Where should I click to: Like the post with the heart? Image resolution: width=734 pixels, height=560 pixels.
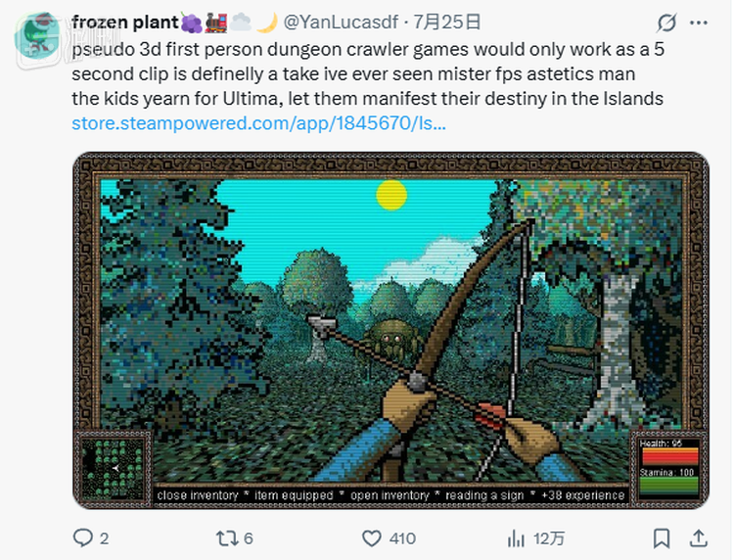coord(372,537)
